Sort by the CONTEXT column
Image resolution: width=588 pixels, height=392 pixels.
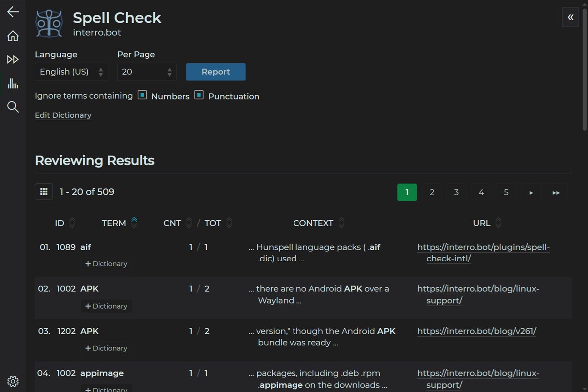[x=341, y=223]
